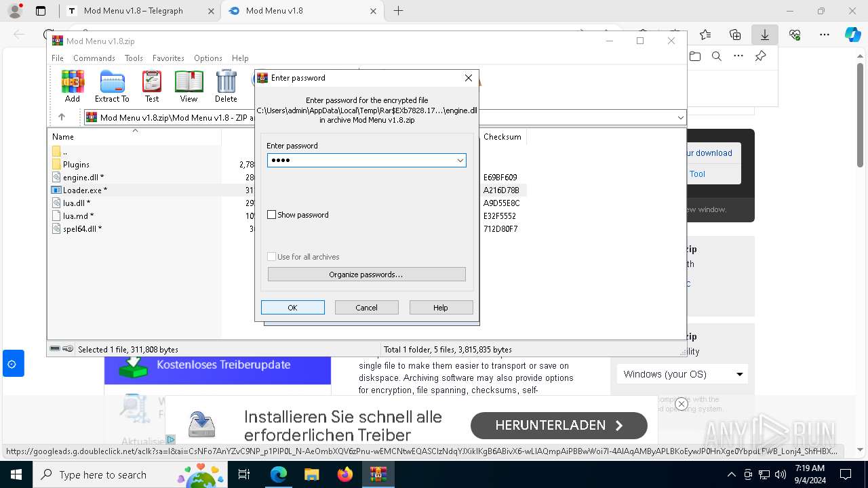Select spel64.dll in file list
Viewport: 868px width, 488px height.
pyautogui.click(x=82, y=229)
